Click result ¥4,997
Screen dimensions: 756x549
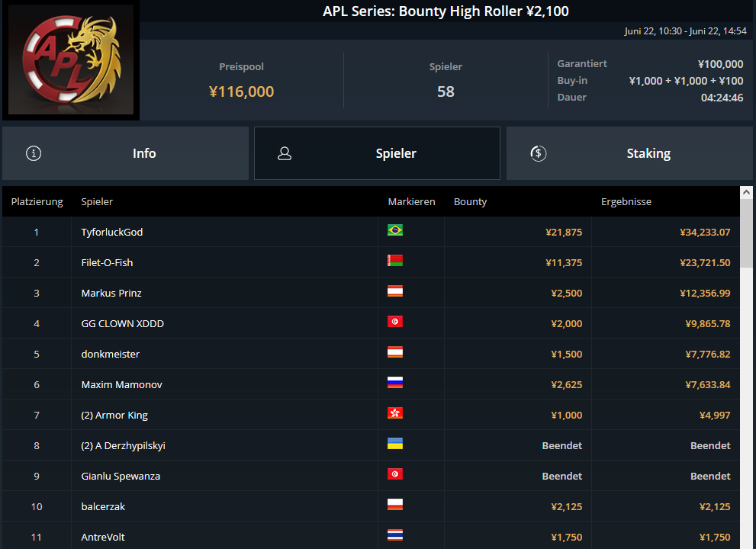click(x=715, y=415)
